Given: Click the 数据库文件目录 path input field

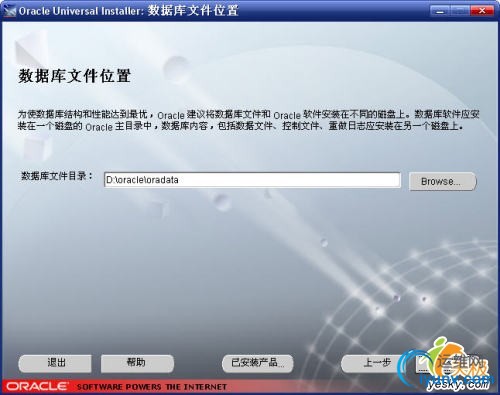Looking at the screenshot, I should coord(252,180).
